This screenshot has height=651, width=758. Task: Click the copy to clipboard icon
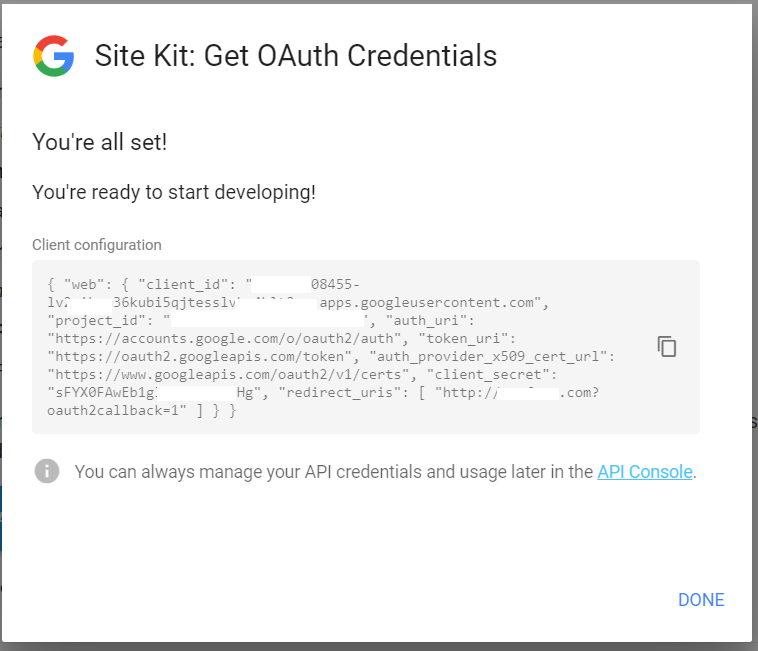pyautogui.click(x=667, y=346)
